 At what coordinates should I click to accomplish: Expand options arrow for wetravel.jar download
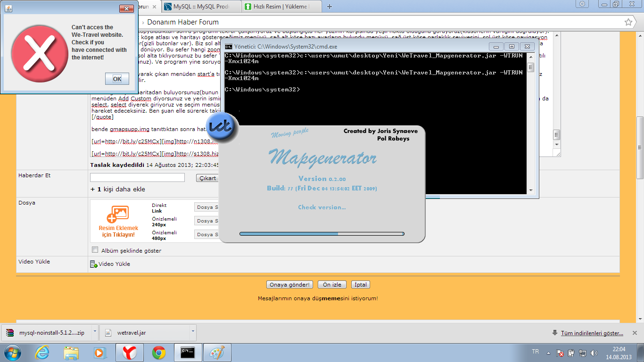(x=192, y=332)
